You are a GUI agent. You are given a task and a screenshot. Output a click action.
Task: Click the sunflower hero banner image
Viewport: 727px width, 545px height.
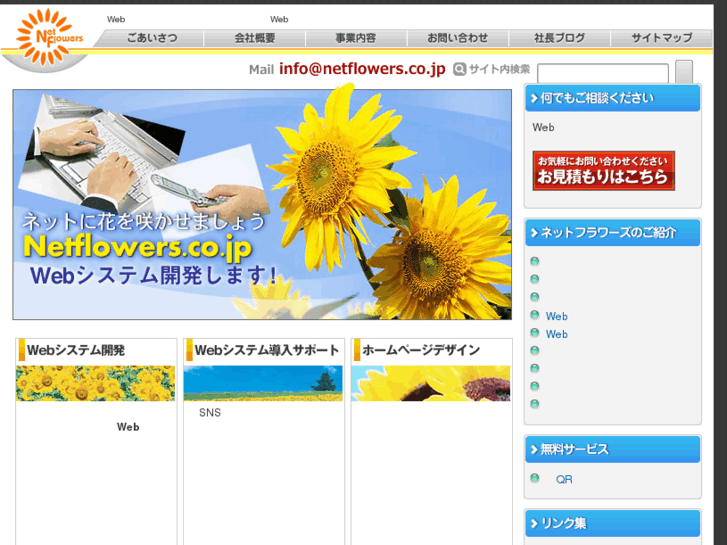262,204
